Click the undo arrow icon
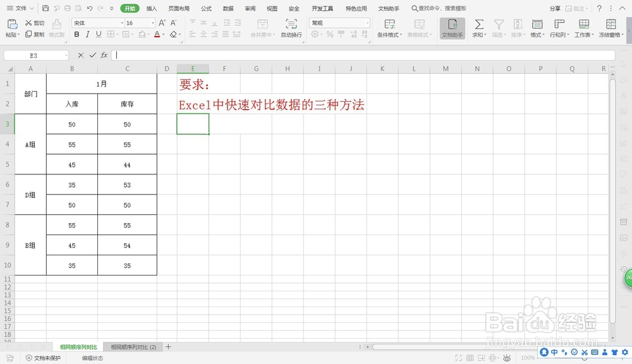Viewport: 632px width, 364px height. 90,8
